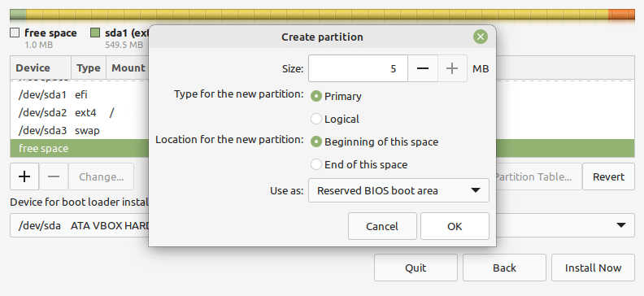
Task: Click the Mount column header
Action: (128, 68)
